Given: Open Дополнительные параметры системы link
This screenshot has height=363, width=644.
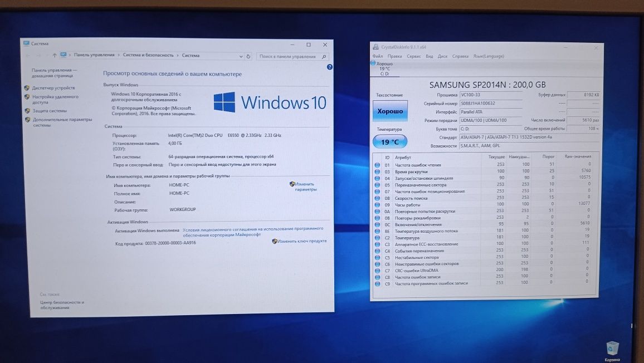Looking at the screenshot, I should tap(62, 122).
